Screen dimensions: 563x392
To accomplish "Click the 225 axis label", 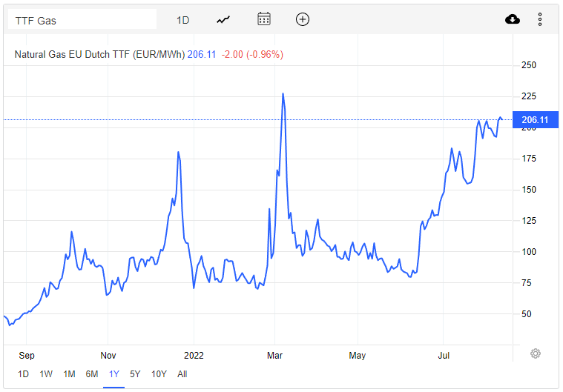I will click(529, 96).
